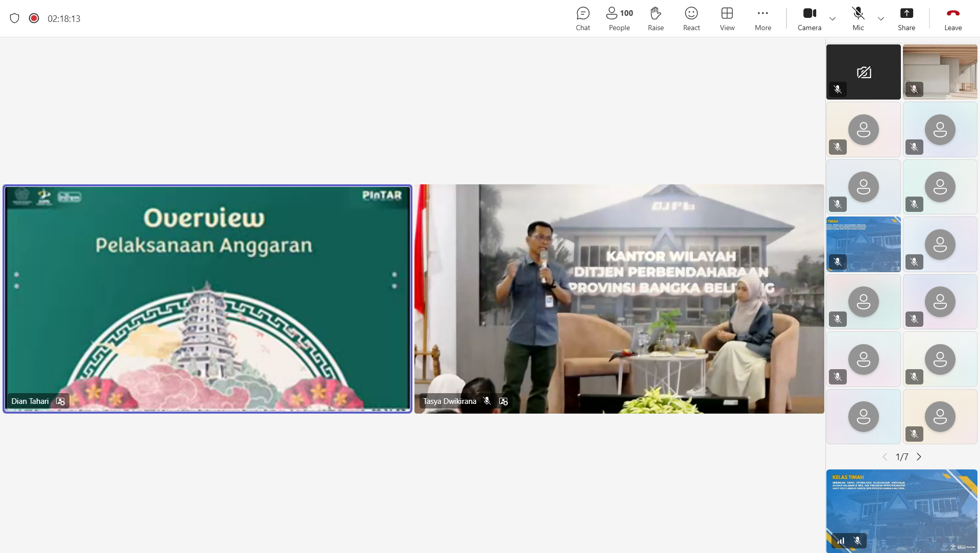Viewport: 980px width, 553px height.
Task: Click the icon beside Dian Tahari's name
Action: 60,401
